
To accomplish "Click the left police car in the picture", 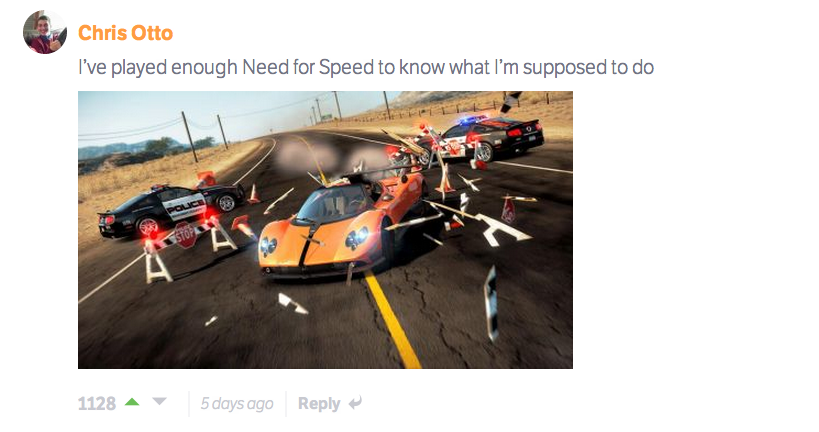I will coord(170,210).
